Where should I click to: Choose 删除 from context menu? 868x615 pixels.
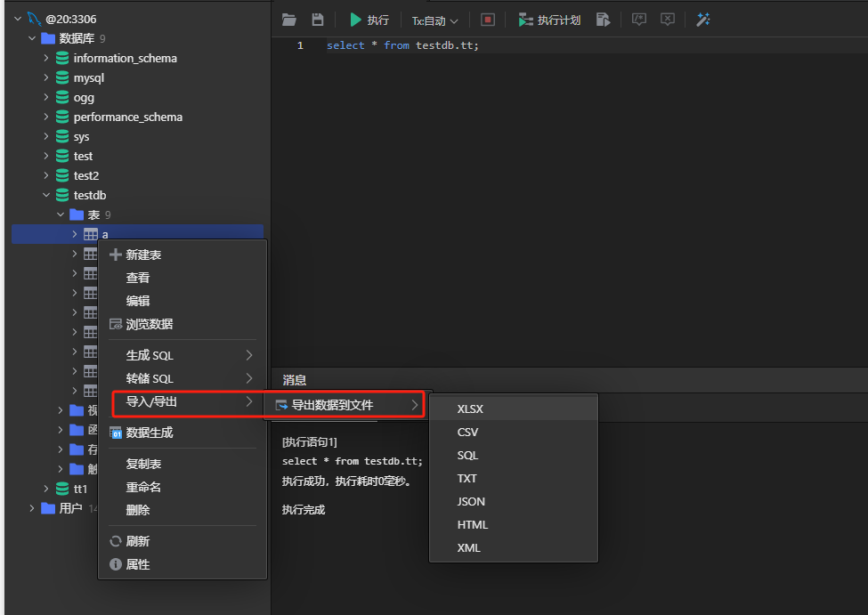click(183, 510)
